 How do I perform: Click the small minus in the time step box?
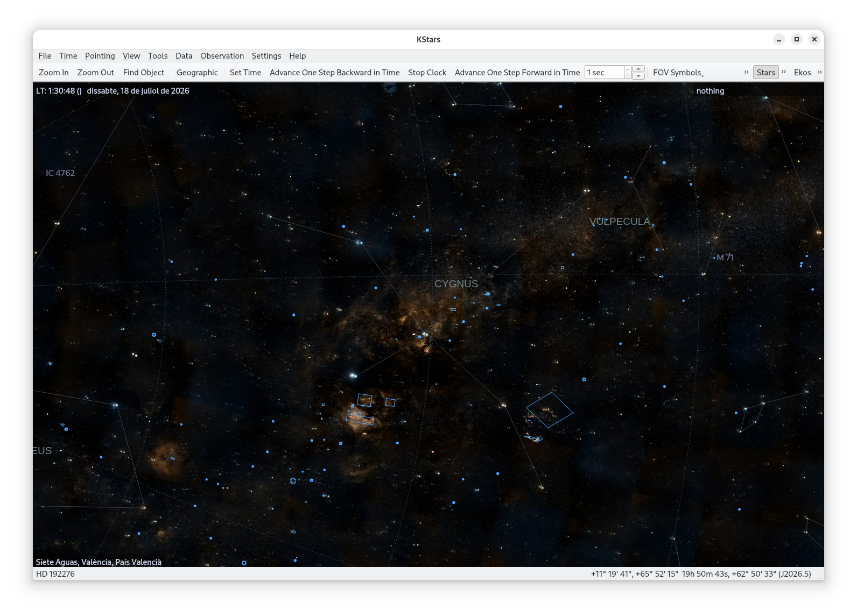(x=628, y=76)
